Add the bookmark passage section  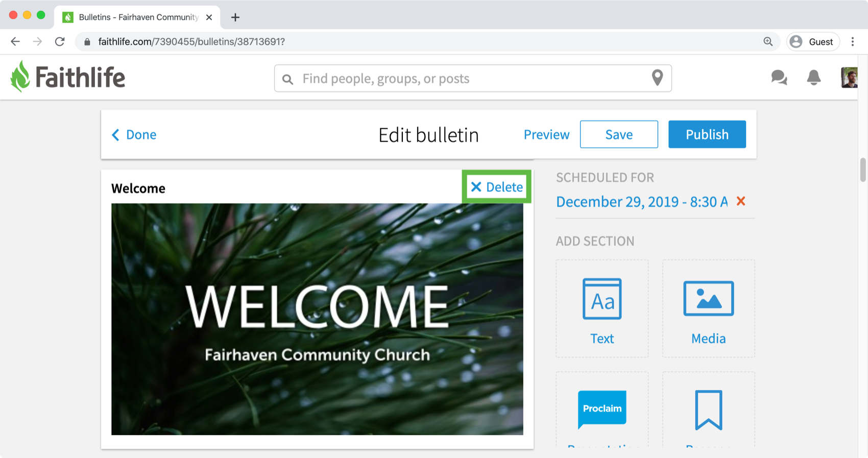[x=708, y=410]
